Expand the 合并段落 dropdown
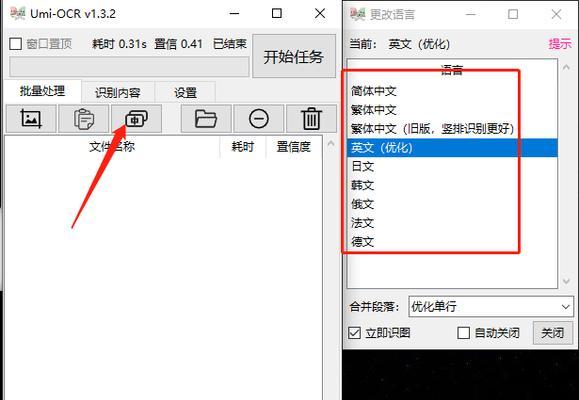This screenshot has width=579, height=400. [491, 306]
